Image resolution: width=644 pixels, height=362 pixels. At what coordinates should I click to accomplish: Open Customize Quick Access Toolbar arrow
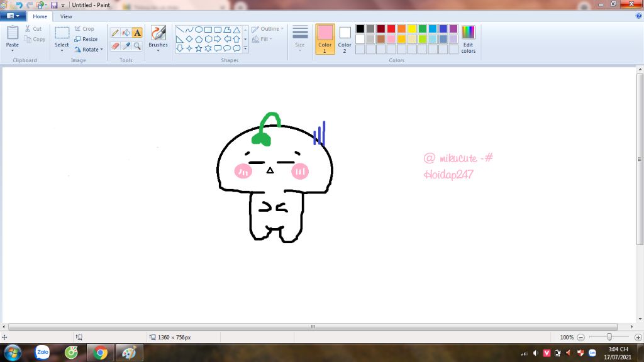[63, 5]
